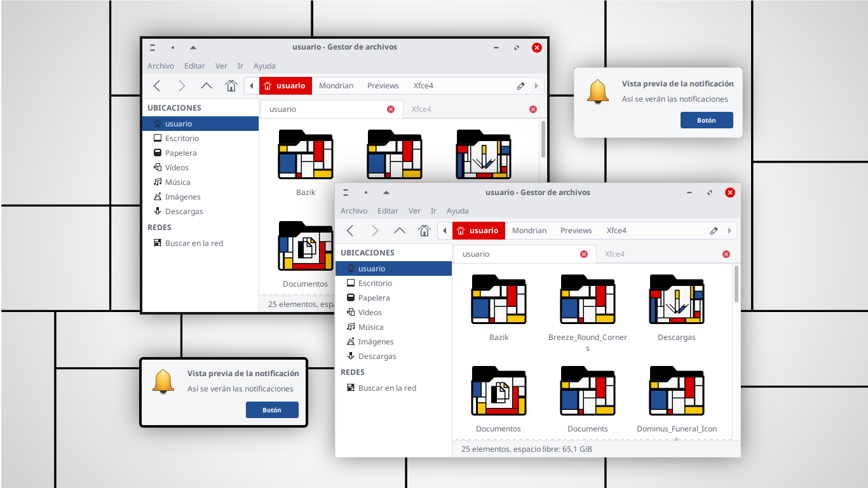Screen dimensions: 868x488
Task: Go to parent folder in front window
Action: (400, 231)
